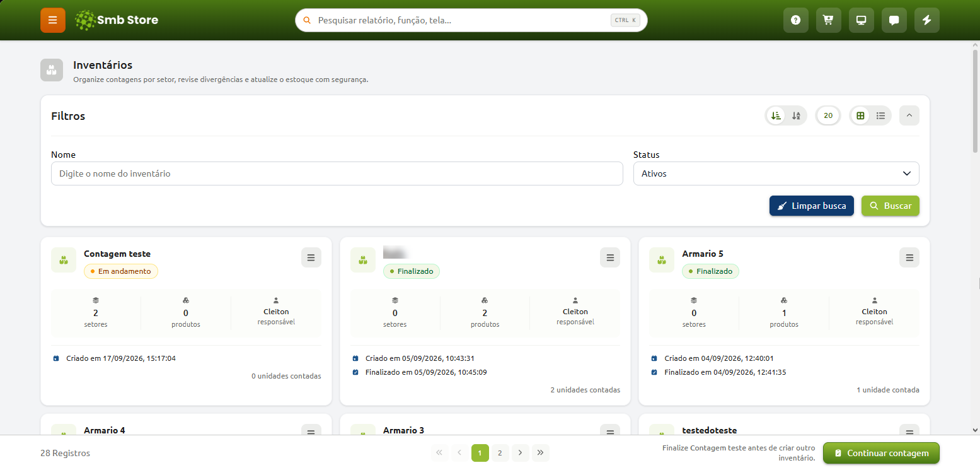Collapse the Filtros panel chevron

tap(909, 115)
